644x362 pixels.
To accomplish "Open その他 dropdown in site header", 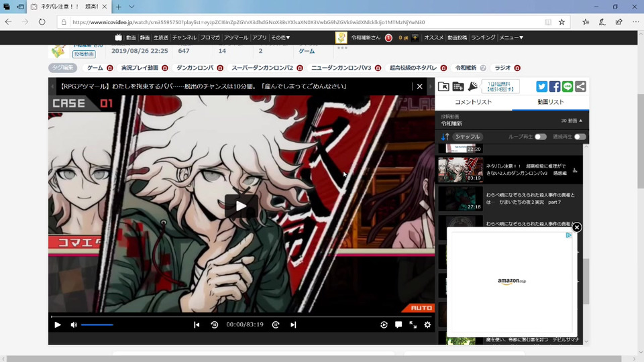I will point(280,38).
